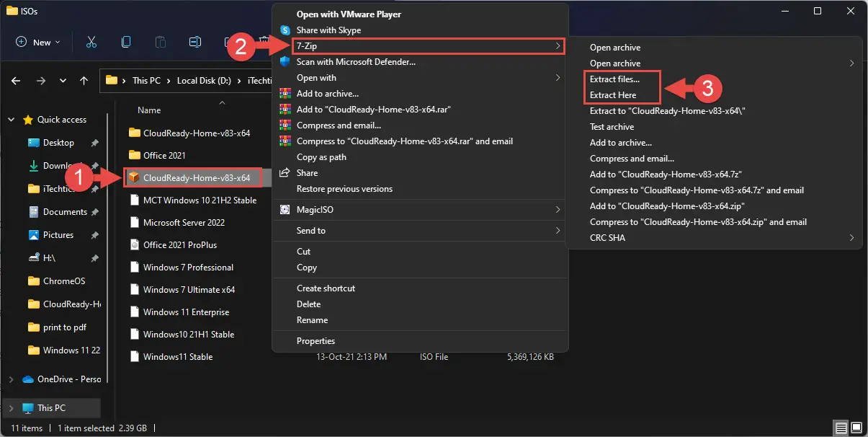Expand the CRC SHA submenu

pyautogui.click(x=713, y=238)
